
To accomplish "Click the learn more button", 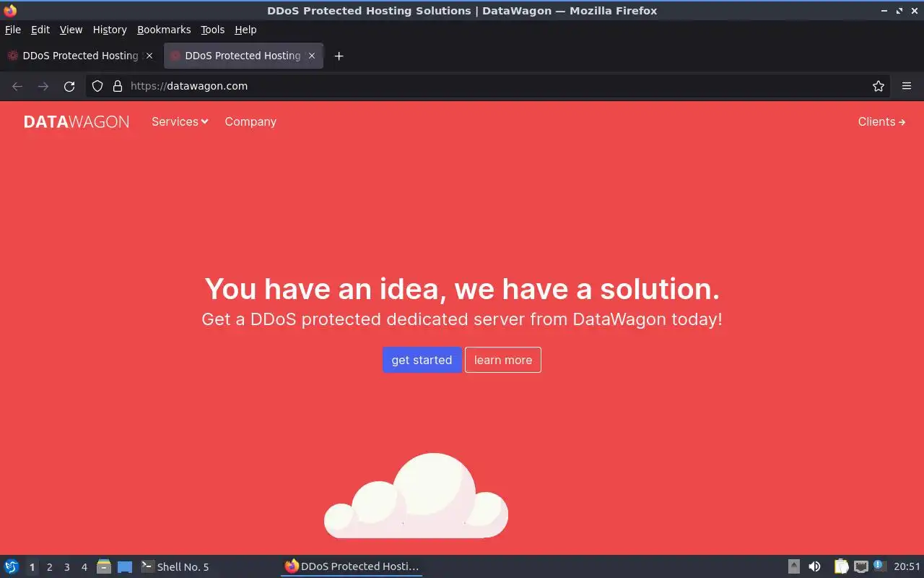I will click(503, 360).
